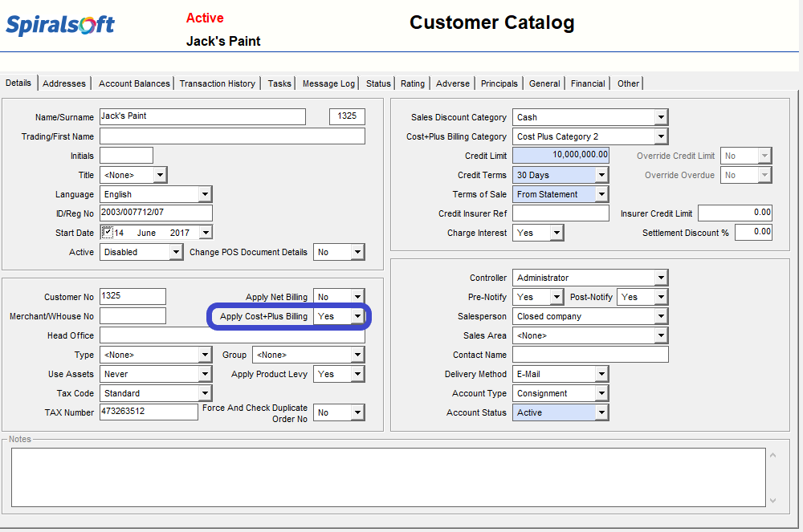Viewport: 803px width, 532px height.
Task: Switch to the Rating tab
Action: coord(413,83)
